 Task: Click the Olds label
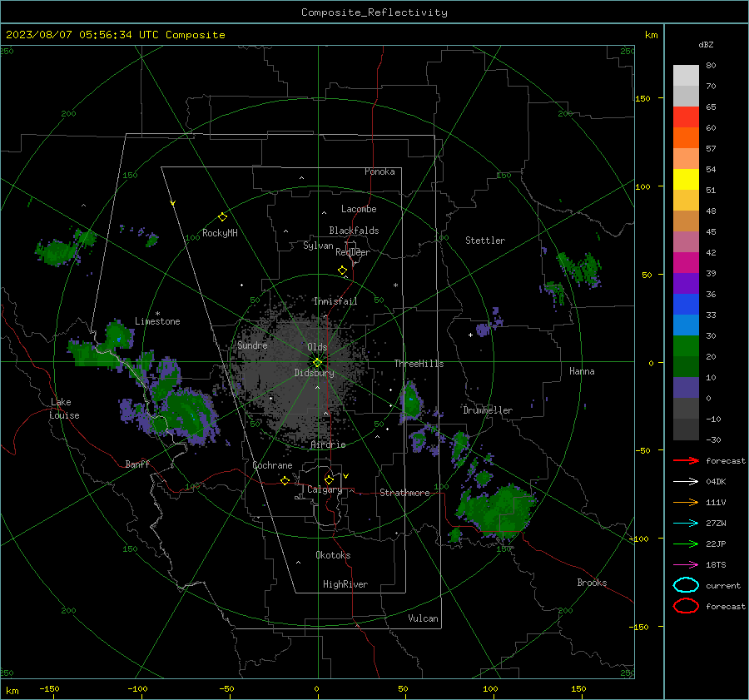click(317, 347)
